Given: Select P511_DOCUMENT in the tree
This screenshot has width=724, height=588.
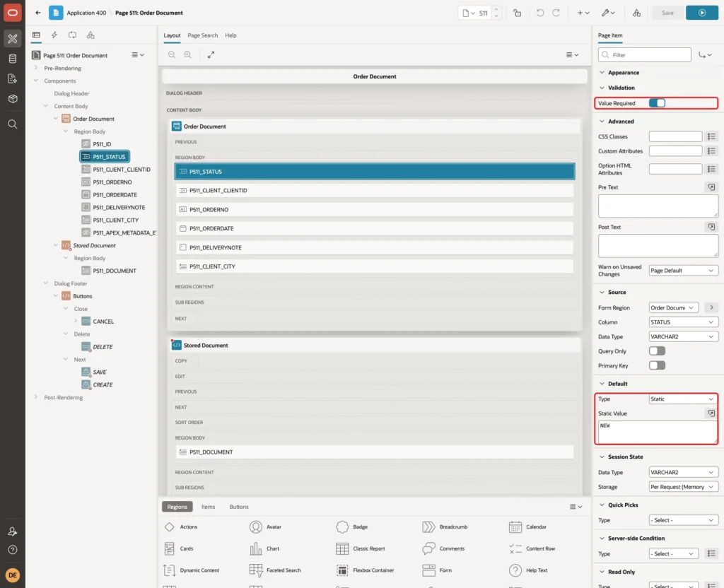Looking at the screenshot, I should (x=114, y=271).
